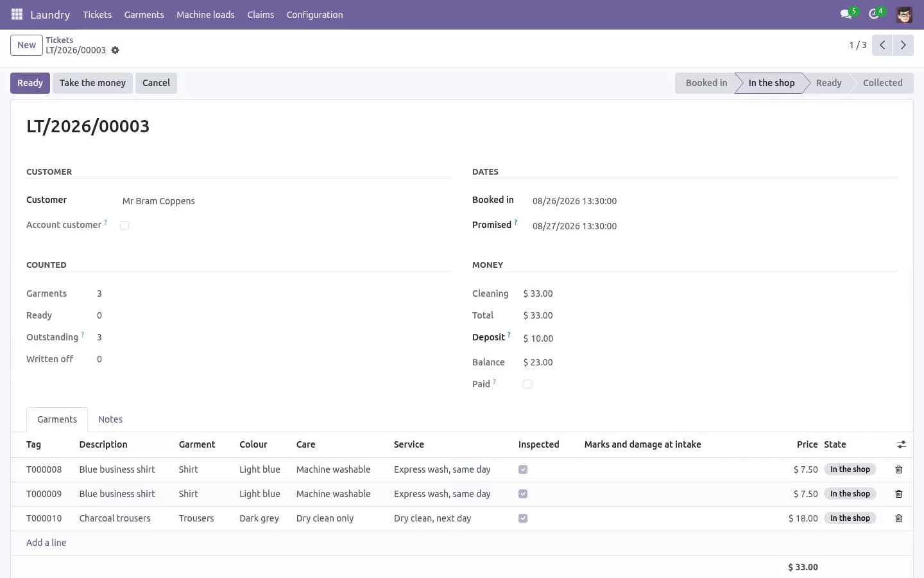924x578 pixels.
Task: Untick Inspected for tag T000009
Action: pos(523,494)
